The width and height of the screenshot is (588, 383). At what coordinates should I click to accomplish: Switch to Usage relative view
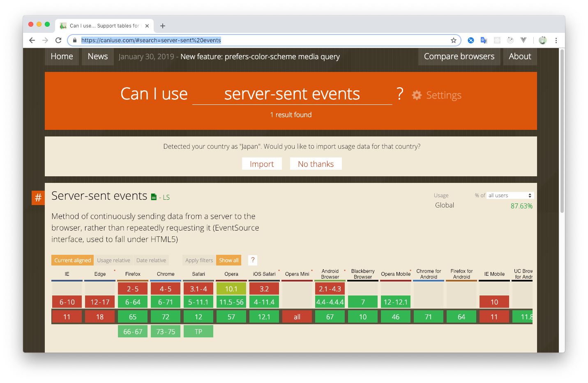(x=113, y=260)
